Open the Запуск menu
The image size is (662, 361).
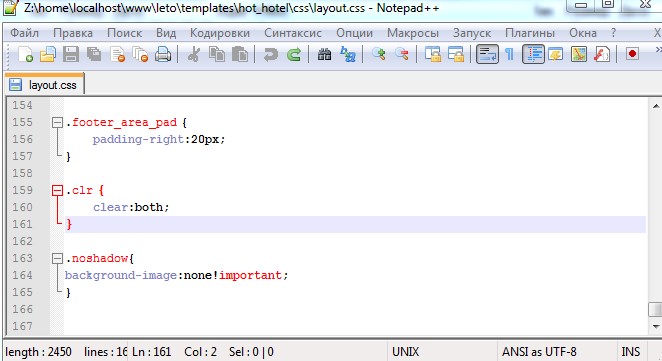click(472, 33)
